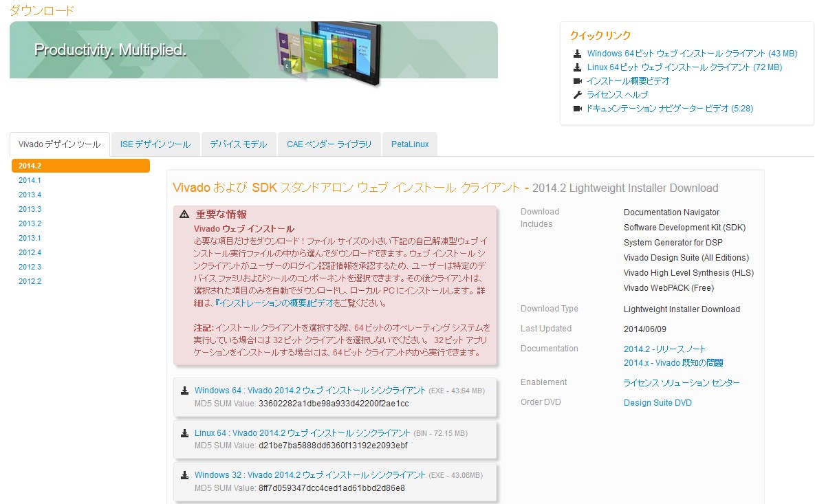Screen dimensions: 815x504
Task: Click Software Development Kit (SDK) text
Action: click(x=684, y=228)
